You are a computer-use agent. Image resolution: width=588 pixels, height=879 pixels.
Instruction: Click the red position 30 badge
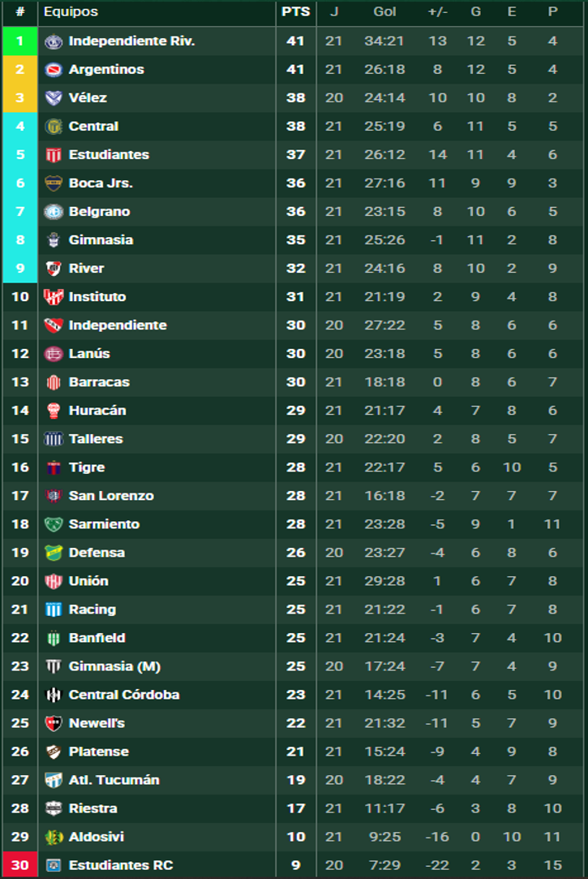click(x=20, y=865)
